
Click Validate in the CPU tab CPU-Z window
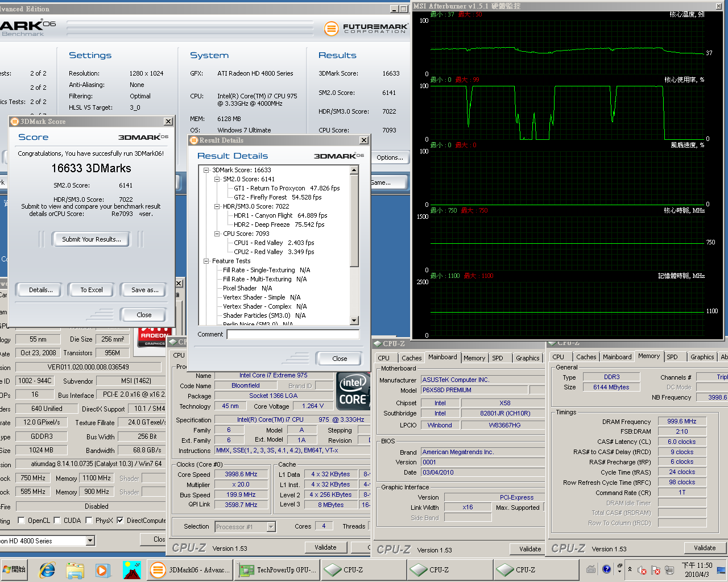click(x=325, y=547)
